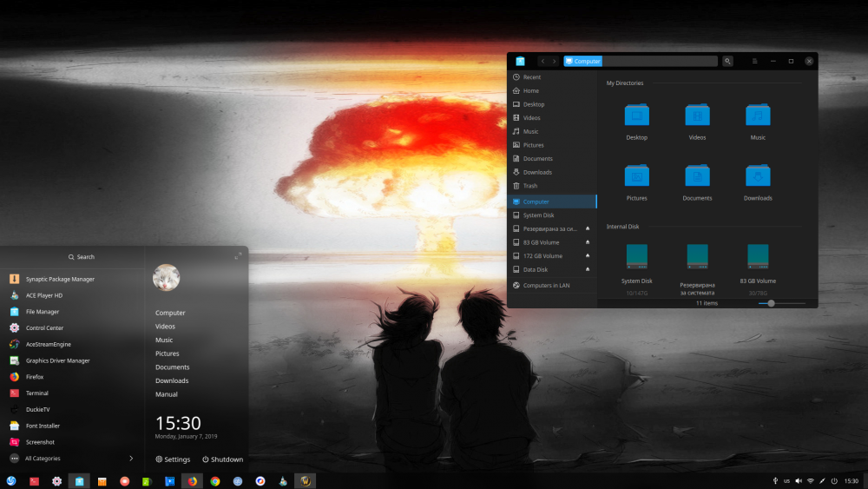This screenshot has width=868, height=489.
Task: Click the network Wi-Fi tray icon
Action: (x=811, y=480)
